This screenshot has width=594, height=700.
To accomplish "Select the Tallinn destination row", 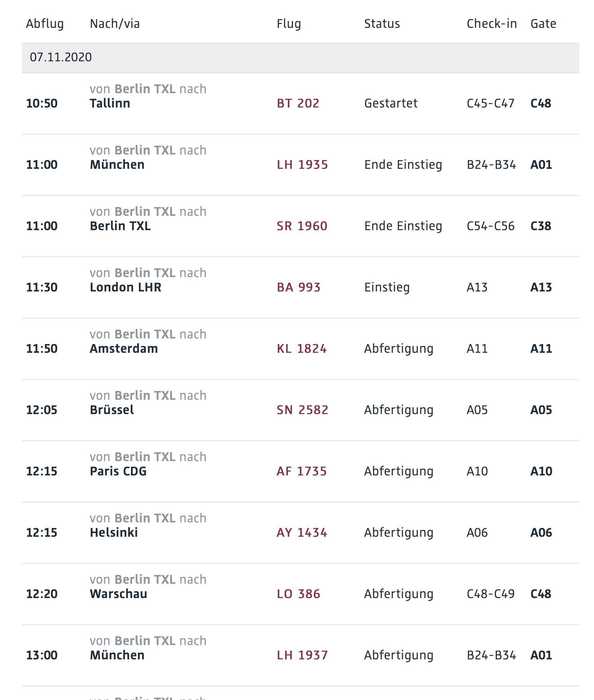I will click(301, 104).
